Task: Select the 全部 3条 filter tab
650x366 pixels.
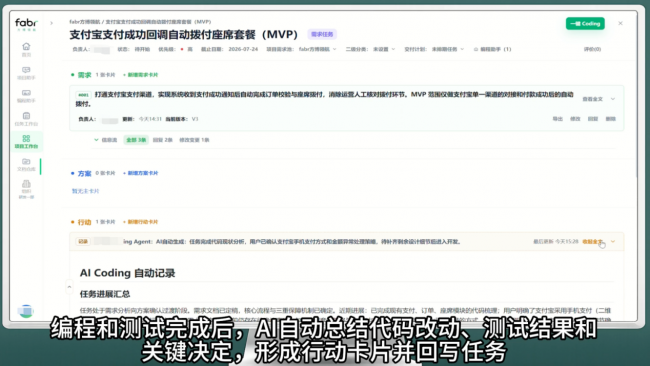Action: (x=136, y=140)
